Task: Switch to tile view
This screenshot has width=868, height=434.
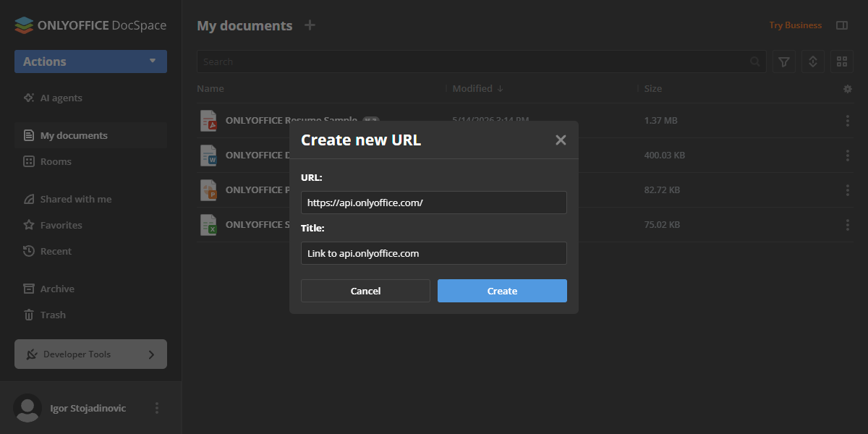Action: click(842, 61)
